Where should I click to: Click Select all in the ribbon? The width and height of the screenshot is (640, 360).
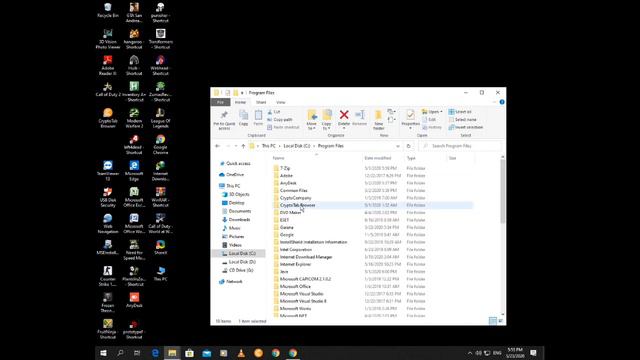coord(460,112)
